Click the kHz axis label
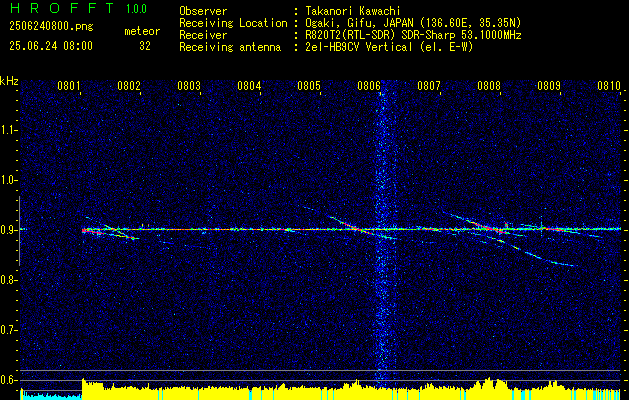This screenshot has width=629, height=400. click(x=9, y=81)
